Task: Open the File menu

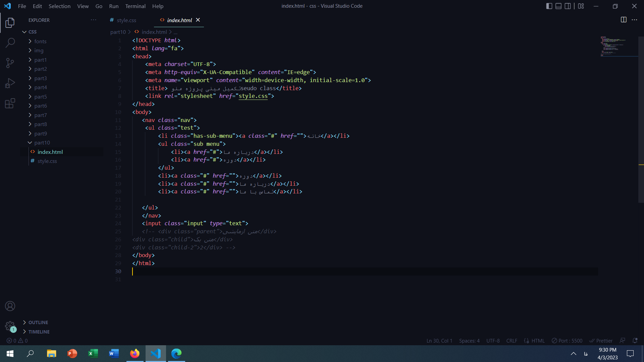Action: point(22,6)
